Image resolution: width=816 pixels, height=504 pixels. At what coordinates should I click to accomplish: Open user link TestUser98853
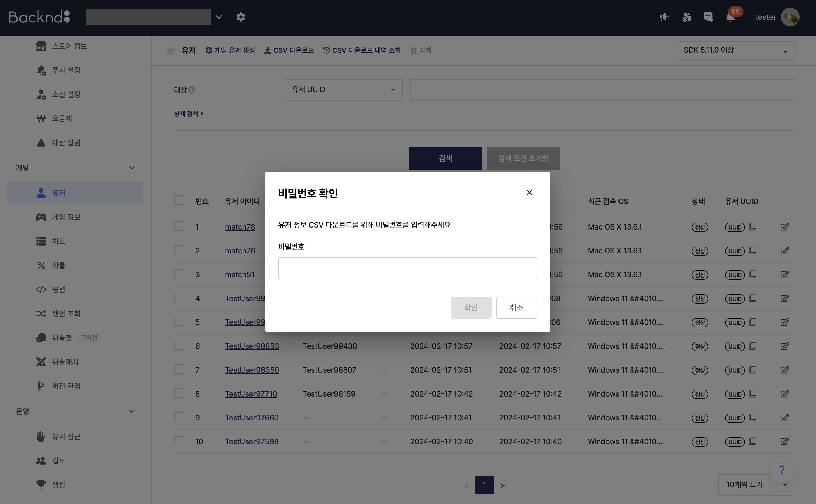pos(252,346)
